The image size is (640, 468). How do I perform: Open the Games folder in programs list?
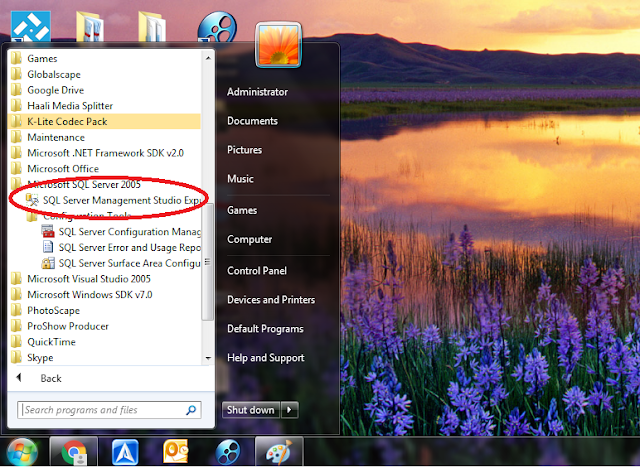point(104,59)
